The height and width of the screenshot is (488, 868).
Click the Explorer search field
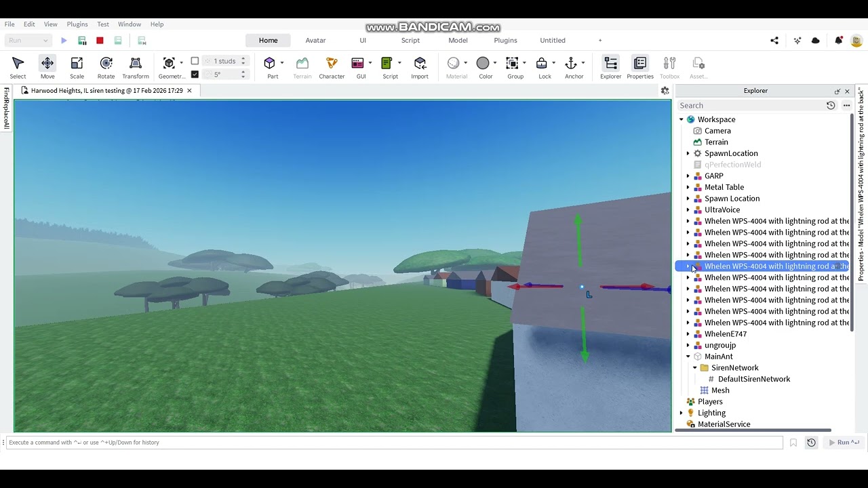(751, 106)
